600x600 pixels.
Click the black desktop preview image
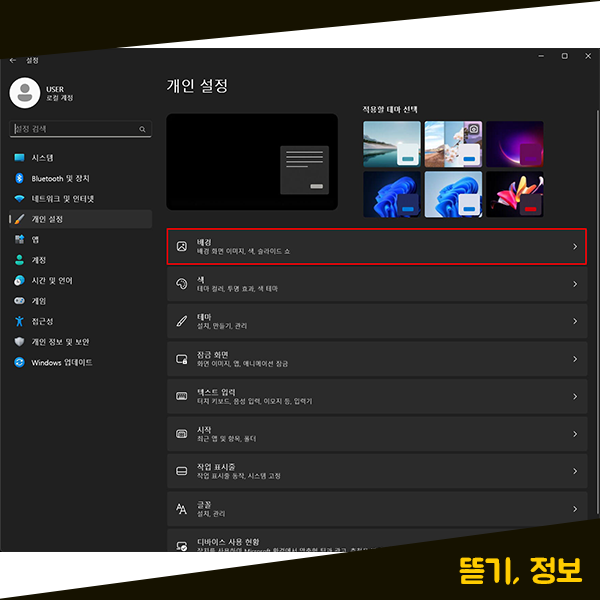pos(252,162)
